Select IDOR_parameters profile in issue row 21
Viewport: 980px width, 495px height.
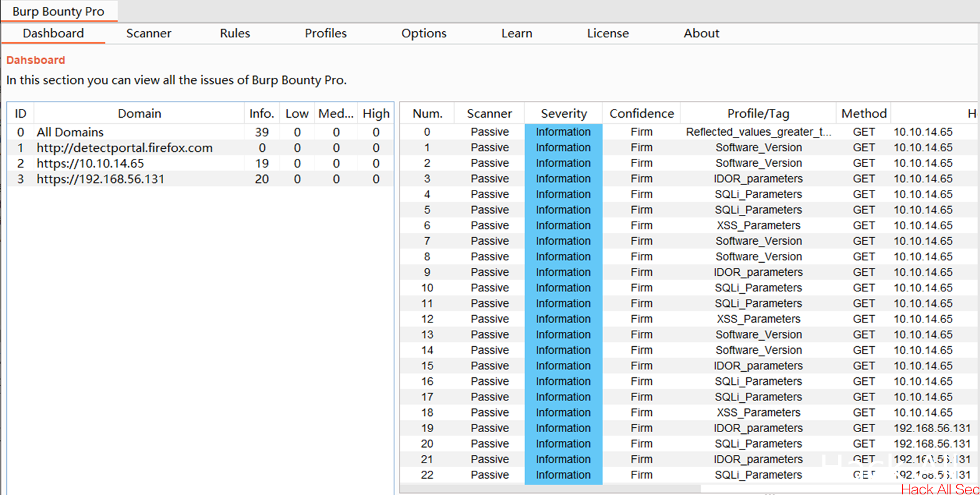pos(758,459)
